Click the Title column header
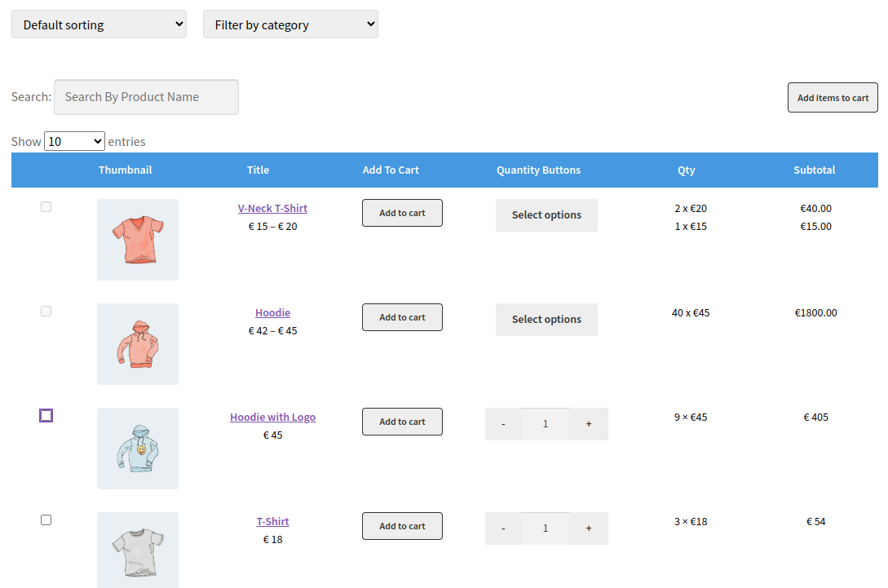Image resolution: width=888 pixels, height=588 pixels. click(258, 170)
